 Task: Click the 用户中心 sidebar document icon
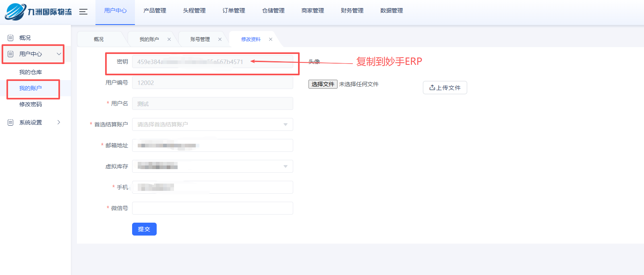click(x=10, y=54)
